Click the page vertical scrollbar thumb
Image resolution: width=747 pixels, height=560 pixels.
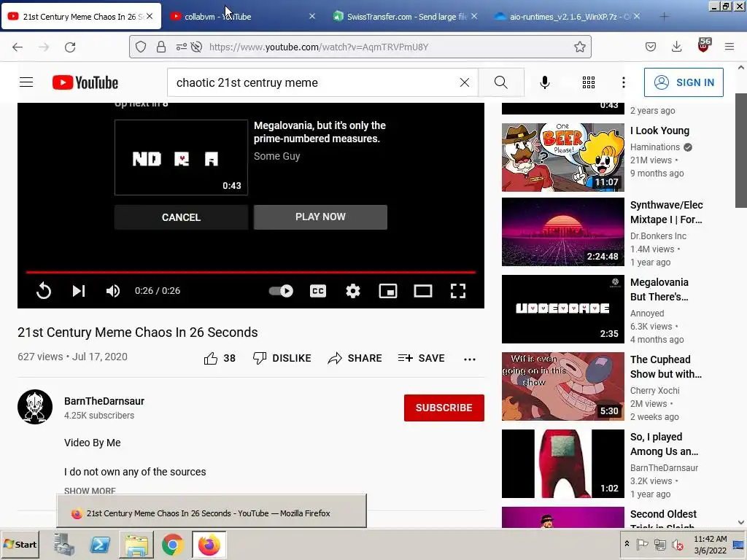[741, 150]
